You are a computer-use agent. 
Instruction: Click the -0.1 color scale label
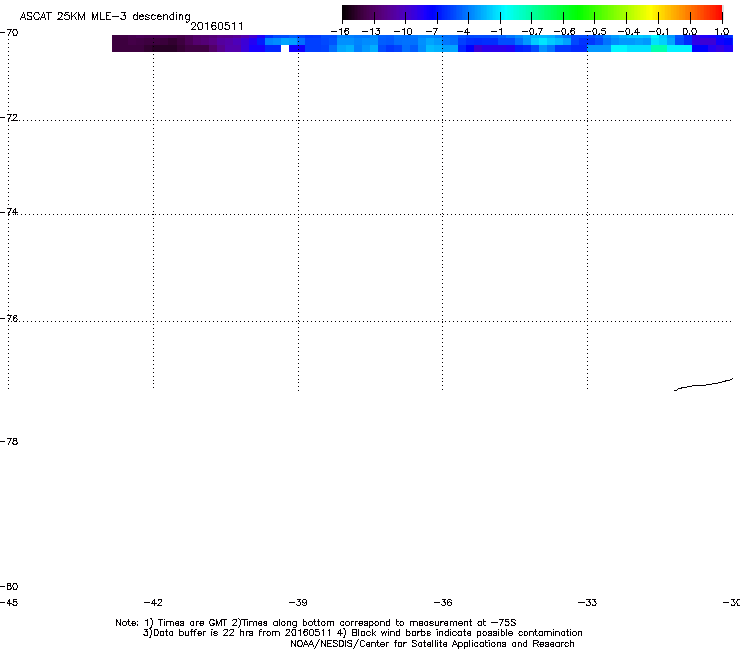[659, 32]
